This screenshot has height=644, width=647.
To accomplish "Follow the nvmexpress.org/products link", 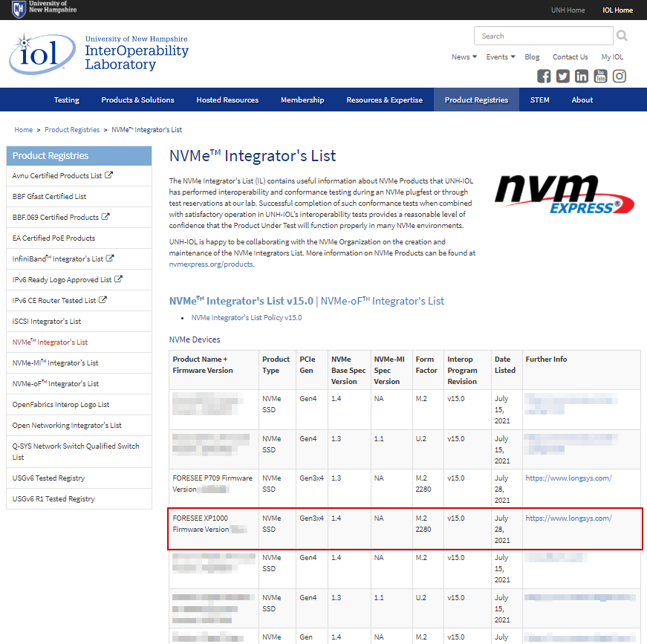I will [x=211, y=264].
